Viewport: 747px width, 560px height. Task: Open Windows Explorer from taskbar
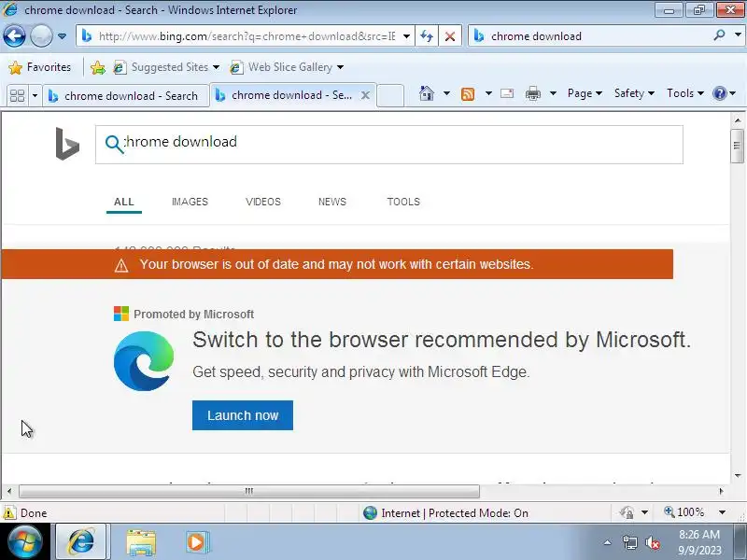coord(141,542)
